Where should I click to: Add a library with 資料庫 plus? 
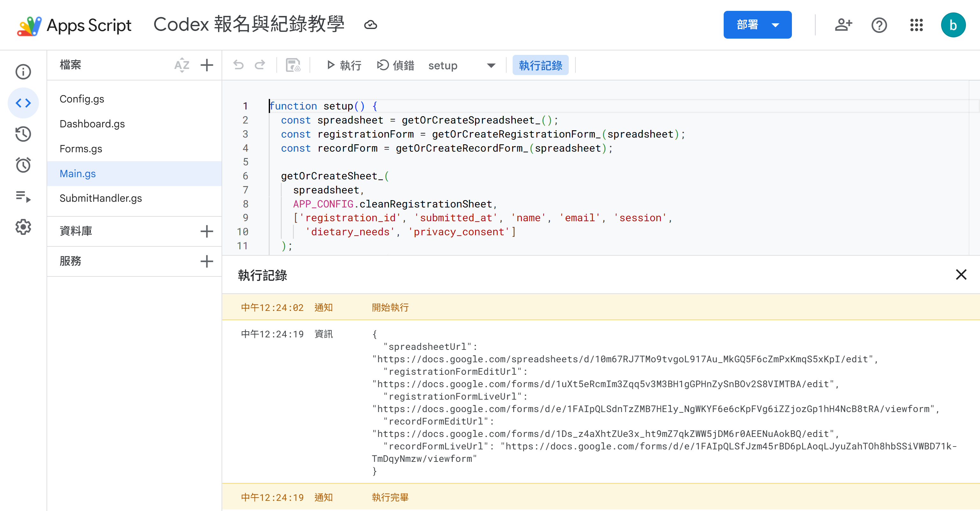click(207, 231)
